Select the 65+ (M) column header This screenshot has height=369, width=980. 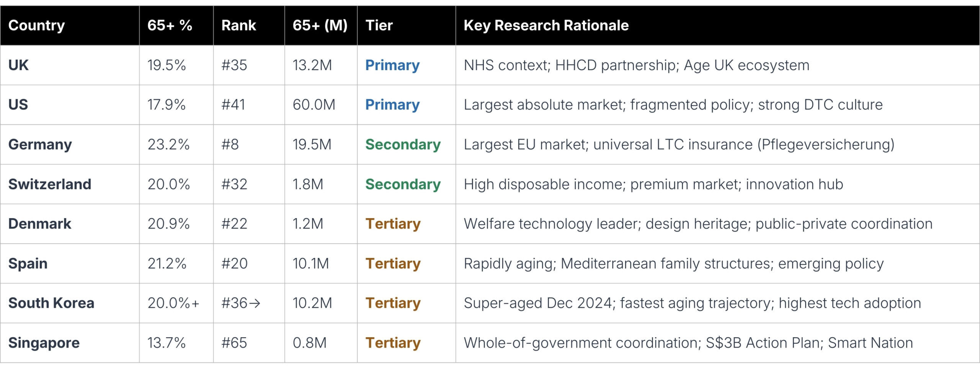[320, 25]
